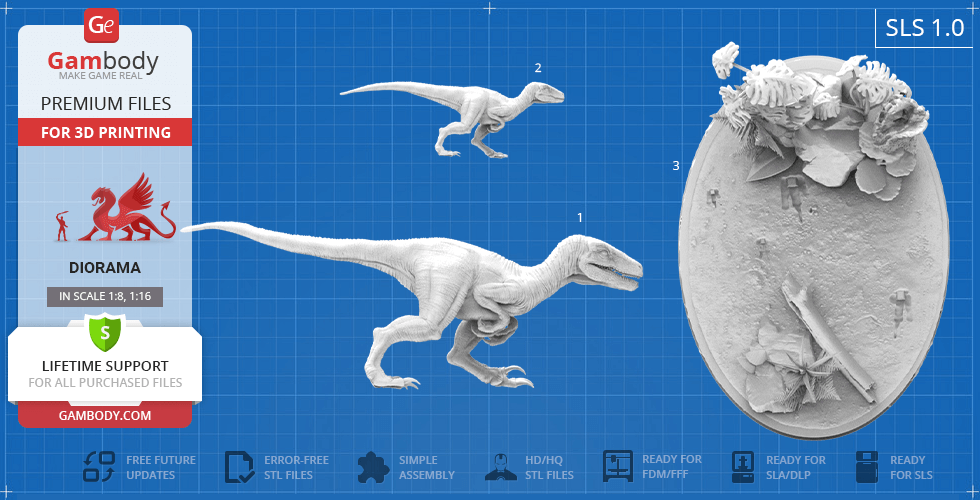Click the Free Future Updates icon

[x=98, y=467]
